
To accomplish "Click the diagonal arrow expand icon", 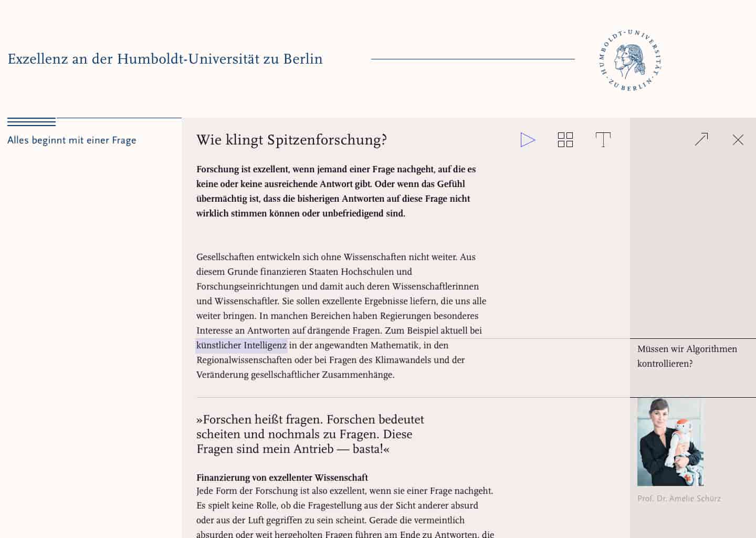I will pyautogui.click(x=701, y=139).
